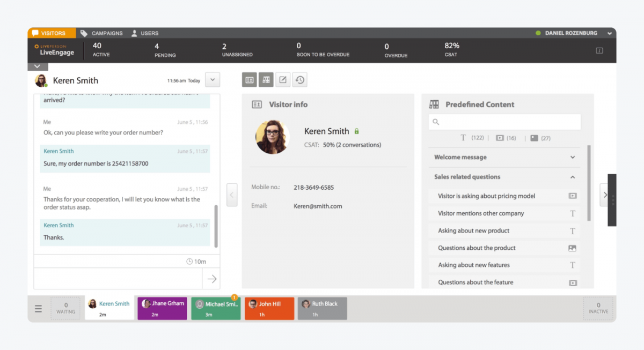The width and height of the screenshot is (644, 350).
Task: Switch to John Hill's conversation
Action: (269, 308)
